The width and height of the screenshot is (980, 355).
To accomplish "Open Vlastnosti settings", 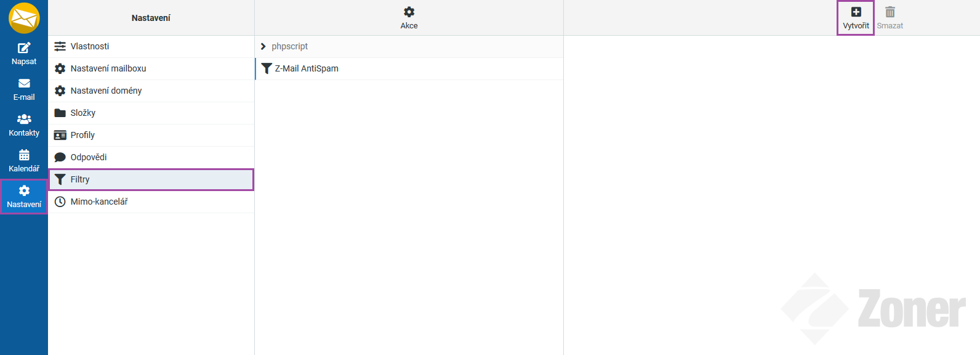I will coord(90,46).
